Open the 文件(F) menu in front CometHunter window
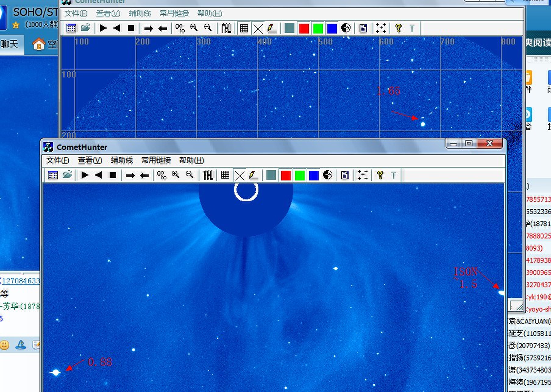The height and width of the screenshot is (392, 551). coord(58,160)
